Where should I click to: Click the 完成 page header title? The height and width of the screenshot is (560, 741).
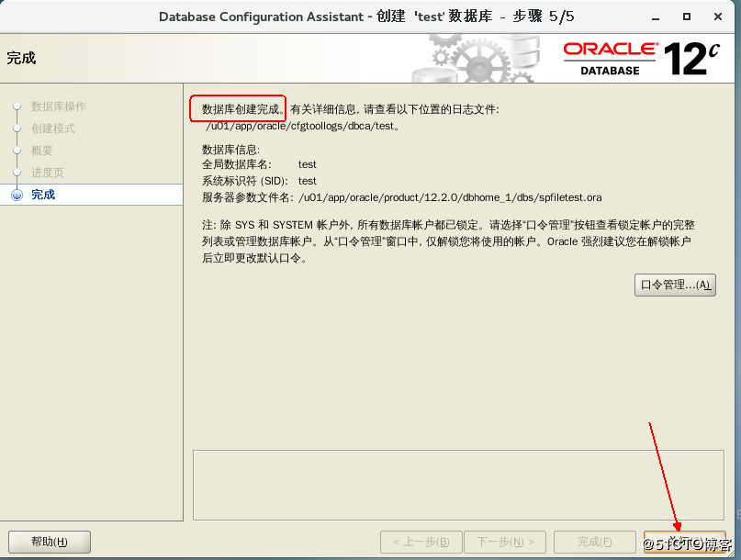click(21, 58)
